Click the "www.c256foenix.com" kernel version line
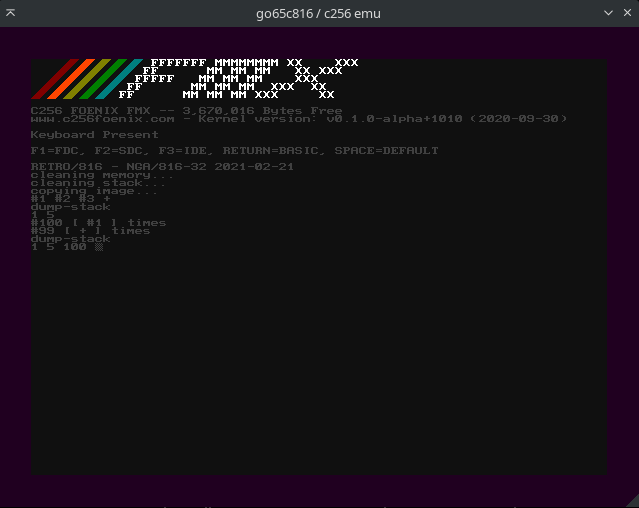 point(299,119)
